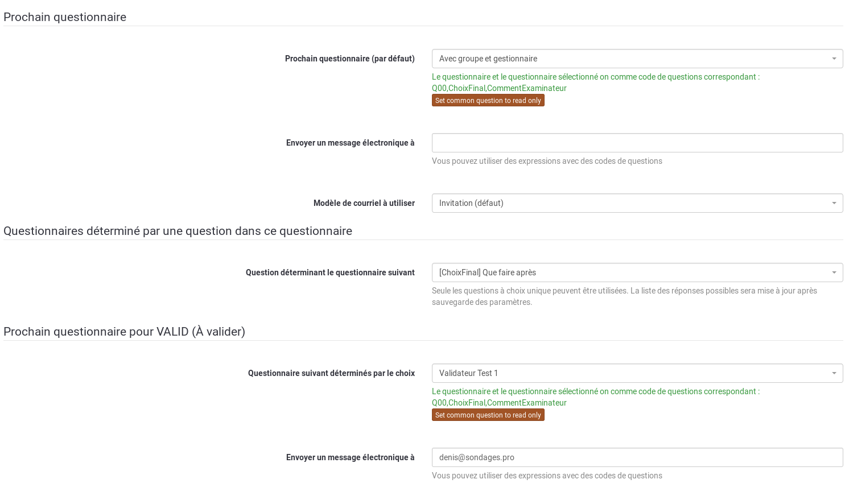Click the "Question déterminant le questionnaire suivant" label
This screenshot has height=504, width=849.
tap(330, 272)
